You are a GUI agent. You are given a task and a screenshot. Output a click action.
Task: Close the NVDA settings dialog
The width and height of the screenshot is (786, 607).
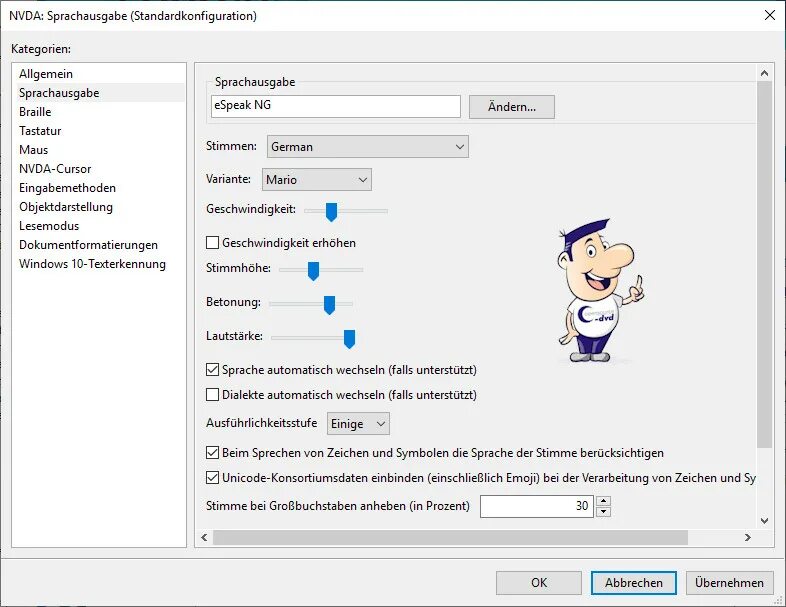[770, 16]
